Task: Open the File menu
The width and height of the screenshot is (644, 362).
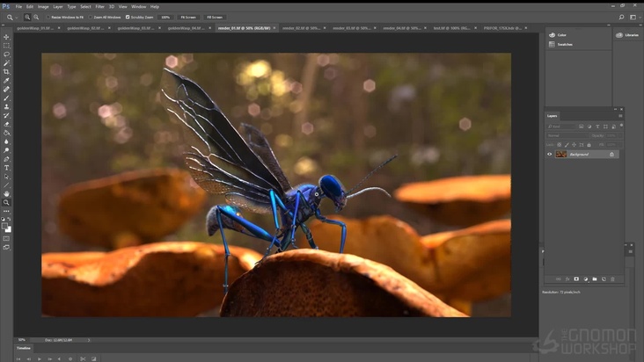Action: tap(18, 6)
